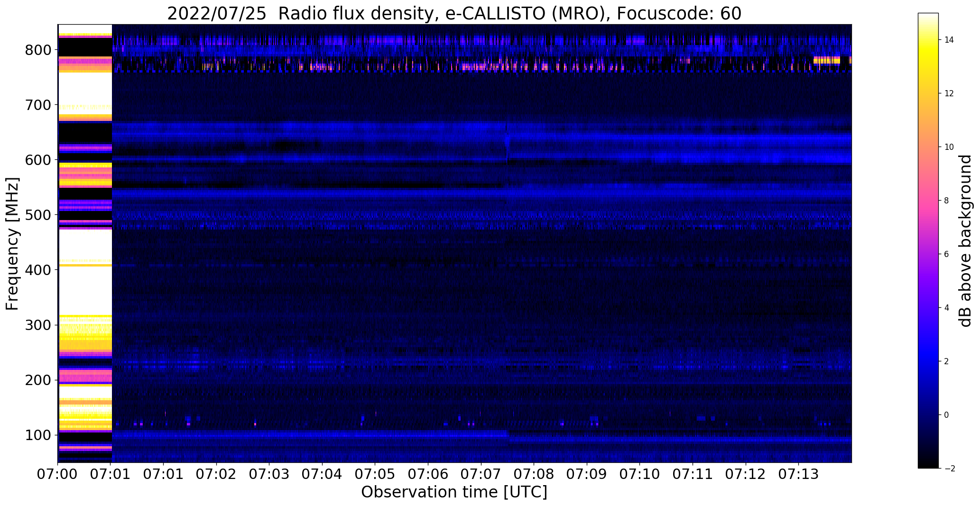Pick the 8 tick label on the colorbar
Image resolution: width=980 pixels, height=506 pixels.
[x=947, y=201]
